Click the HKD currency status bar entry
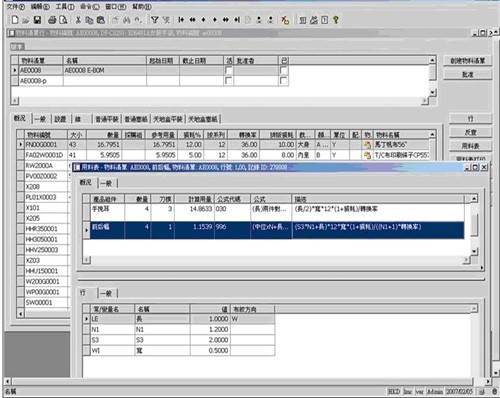Viewport: 500px width, 398px height. click(394, 391)
